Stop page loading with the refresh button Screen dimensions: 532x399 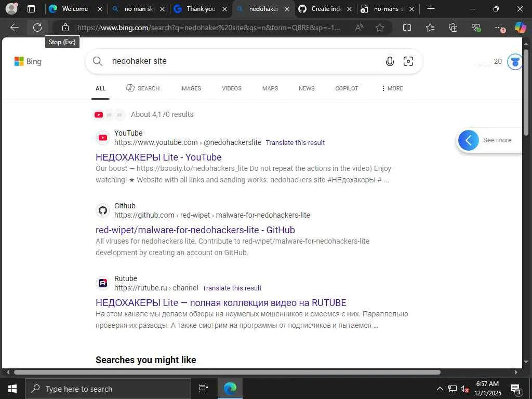pyautogui.click(x=37, y=28)
